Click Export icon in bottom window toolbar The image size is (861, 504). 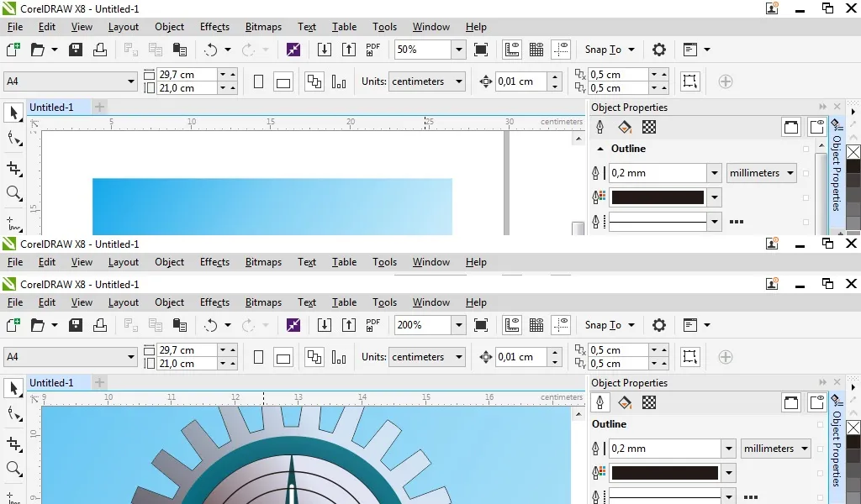(x=349, y=325)
